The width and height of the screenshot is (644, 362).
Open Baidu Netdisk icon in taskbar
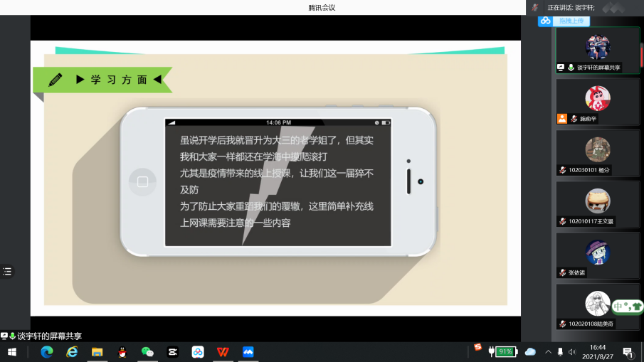pyautogui.click(x=198, y=351)
